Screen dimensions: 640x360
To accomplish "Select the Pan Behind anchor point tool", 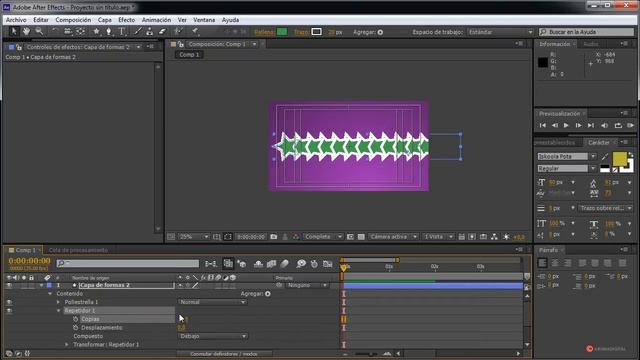I will [x=80, y=31].
